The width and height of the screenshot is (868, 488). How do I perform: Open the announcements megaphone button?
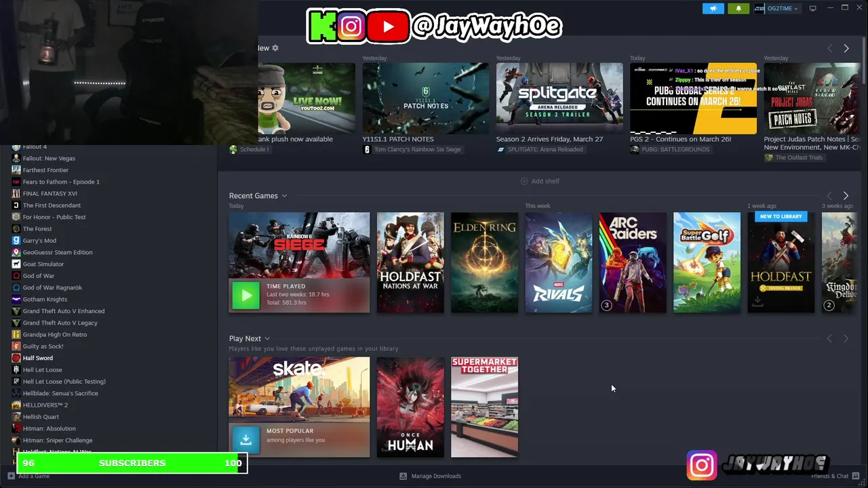tap(713, 8)
